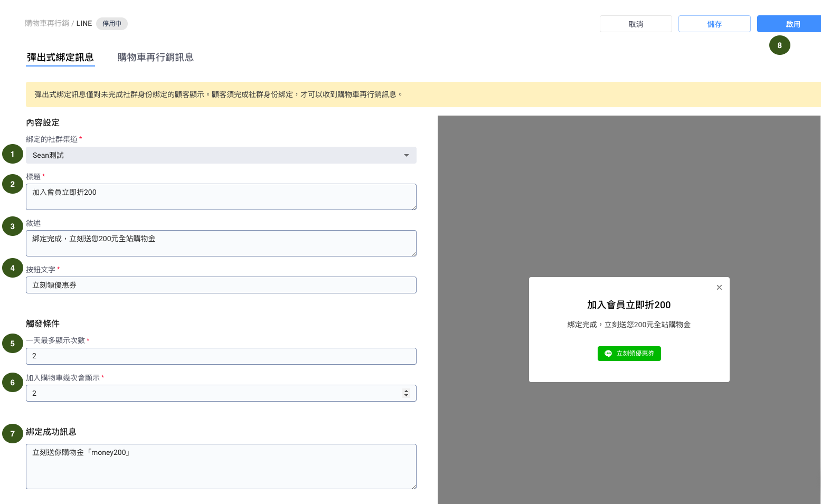The height and width of the screenshot is (504, 821).
Task: Click numbered marker 7 beside binding success heading
Action: coord(13,434)
